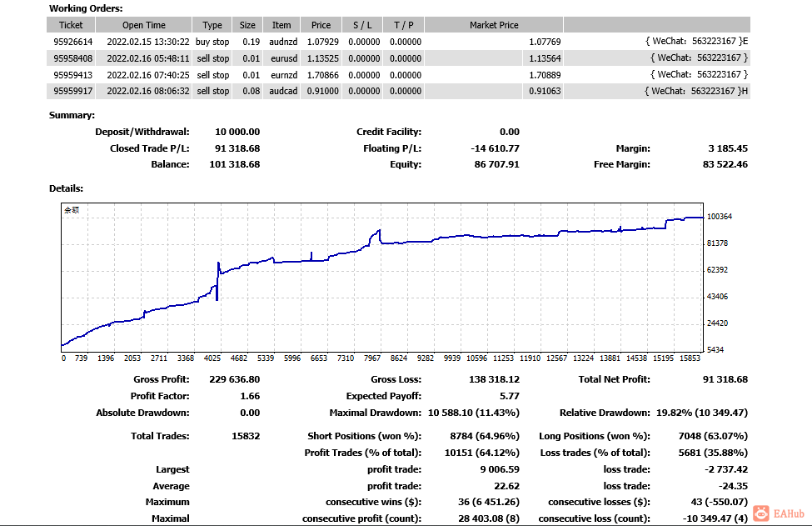Image resolution: width=812 pixels, height=526 pixels.
Task: Click the audnzd item cell
Action: click(283, 42)
